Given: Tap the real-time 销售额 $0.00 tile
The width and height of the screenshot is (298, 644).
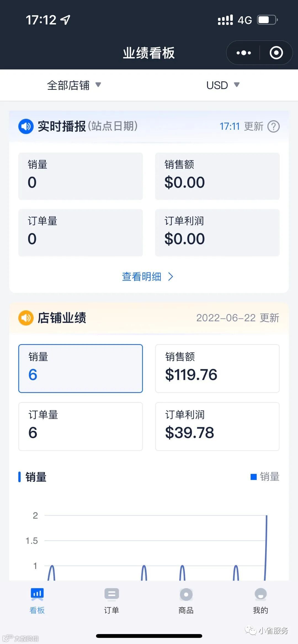Looking at the screenshot, I should coord(217,176).
